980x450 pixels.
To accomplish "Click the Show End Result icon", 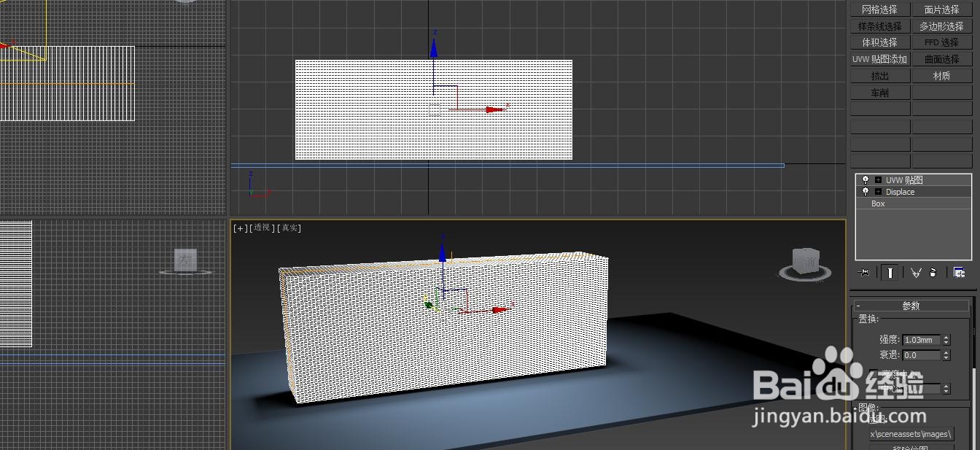I will click(x=890, y=272).
